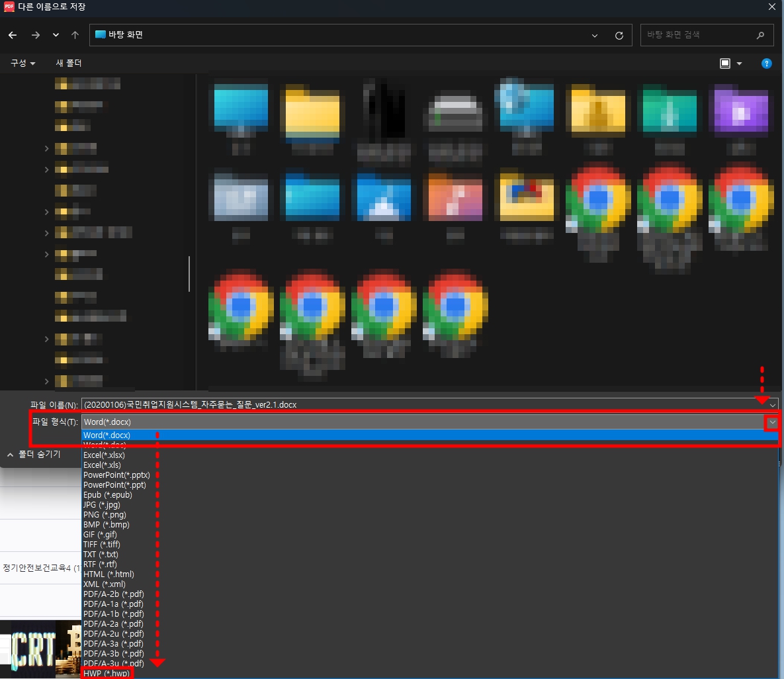This screenshot has width=784, height=679.
Task: Open the 구성 menu
Action: click(23, 63)
